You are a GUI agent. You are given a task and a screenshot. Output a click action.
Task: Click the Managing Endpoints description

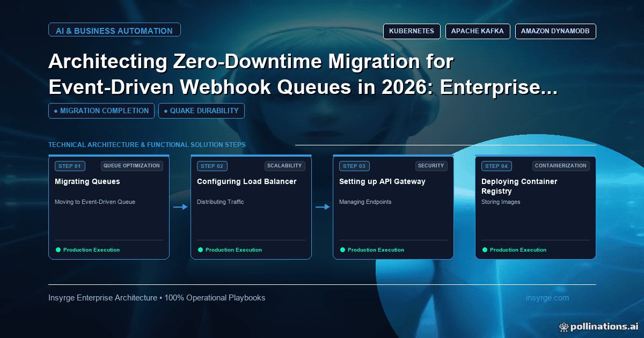[x=365, y=202]
